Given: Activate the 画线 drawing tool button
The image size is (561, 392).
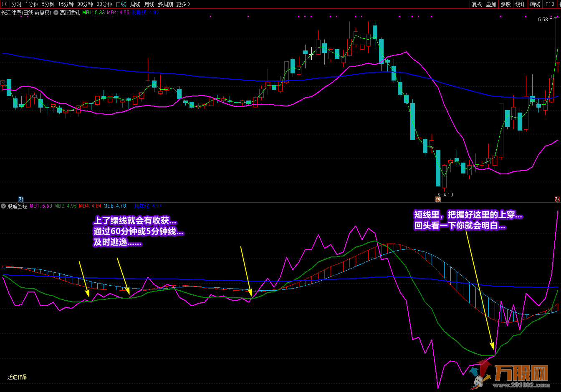Looking at the screenshot, I should tap(535, 4).
